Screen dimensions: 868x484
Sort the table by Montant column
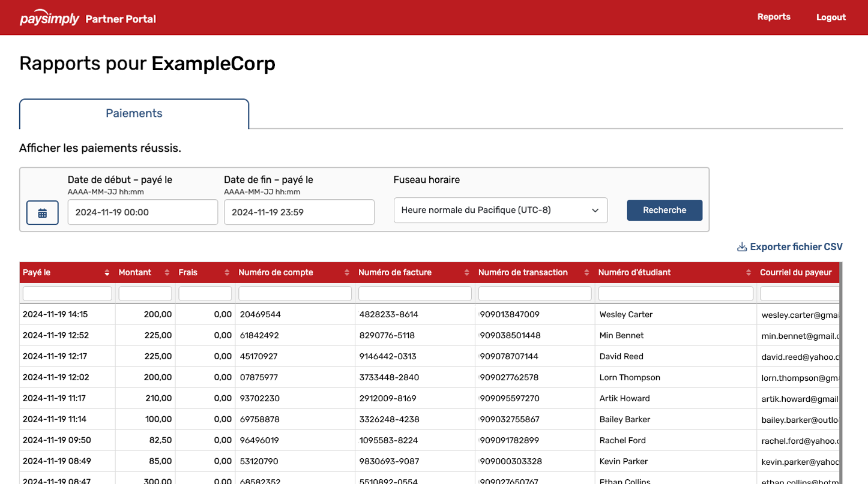(166, 272)
